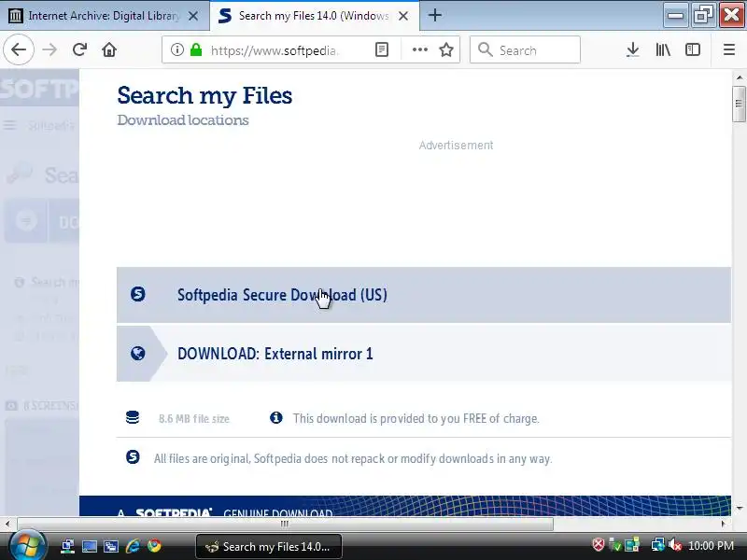Viewport: 747px width, 560px height.
Task: Click horizontal scrollbar left arrow
Action: pyautogui.click(x=7, y=524)
